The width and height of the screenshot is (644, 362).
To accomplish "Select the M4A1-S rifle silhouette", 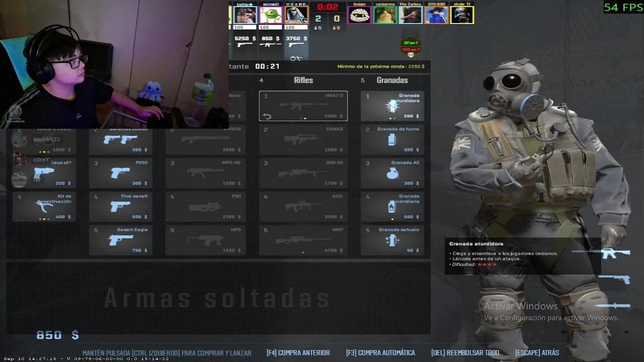I will tap(303, 106).
